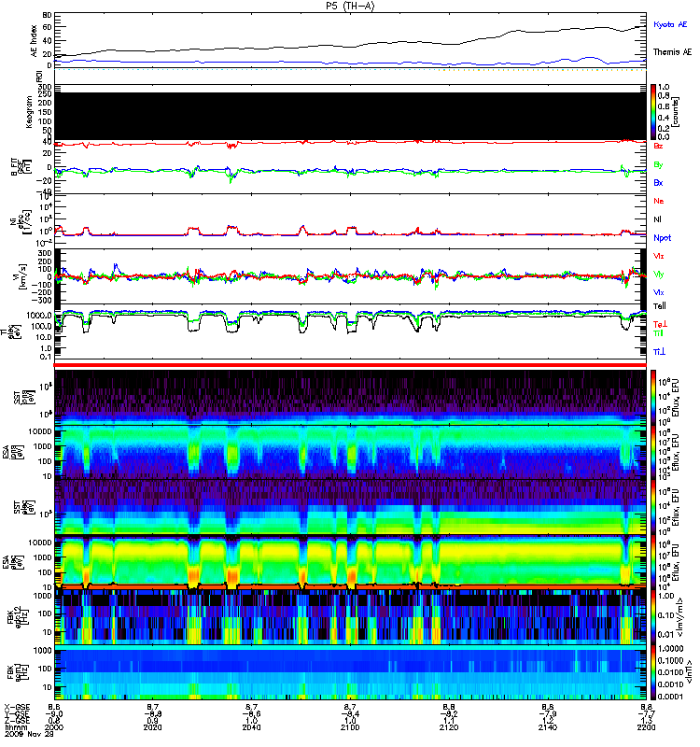
Task: Select the green Viy legend label
Action: [x=658, y=275]
